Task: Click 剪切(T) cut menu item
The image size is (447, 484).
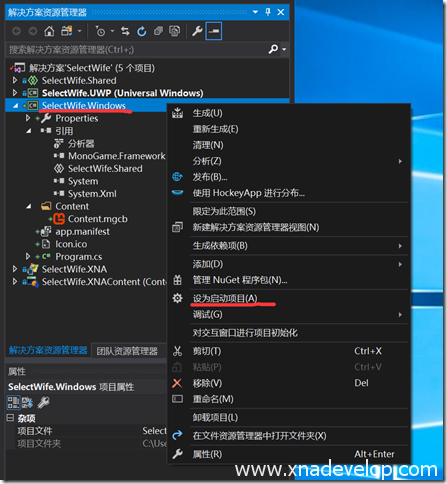Action: (289, 351)
